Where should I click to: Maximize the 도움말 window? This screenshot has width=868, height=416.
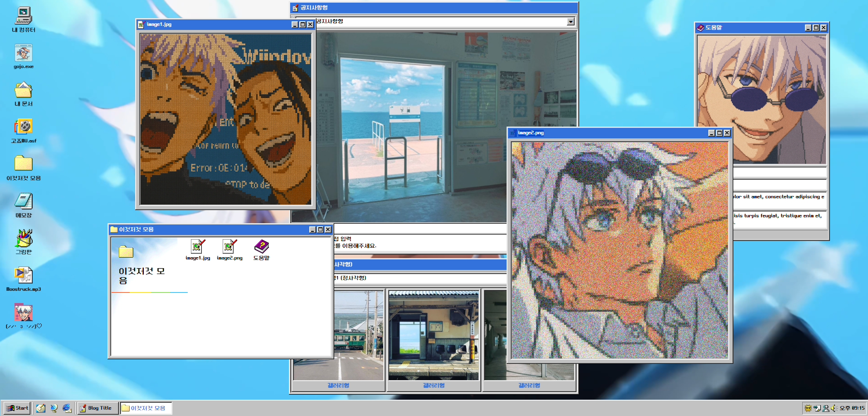pos(816,28)
